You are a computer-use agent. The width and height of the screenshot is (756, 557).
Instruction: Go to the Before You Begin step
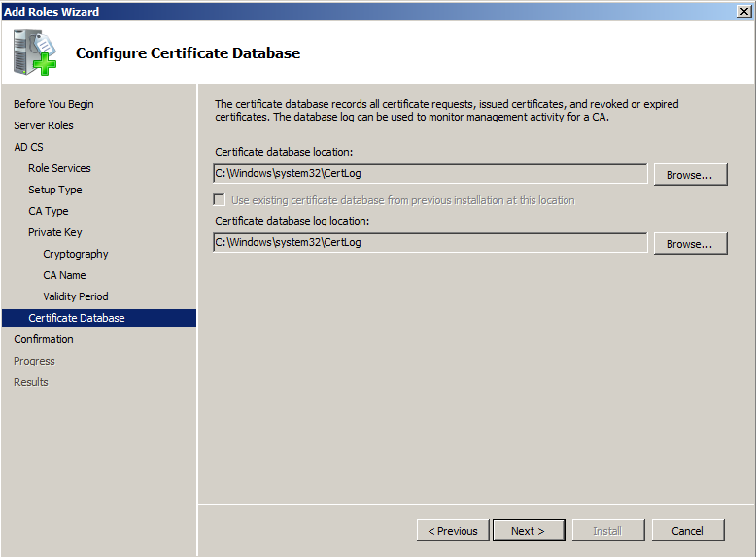[x=53, y=104]
